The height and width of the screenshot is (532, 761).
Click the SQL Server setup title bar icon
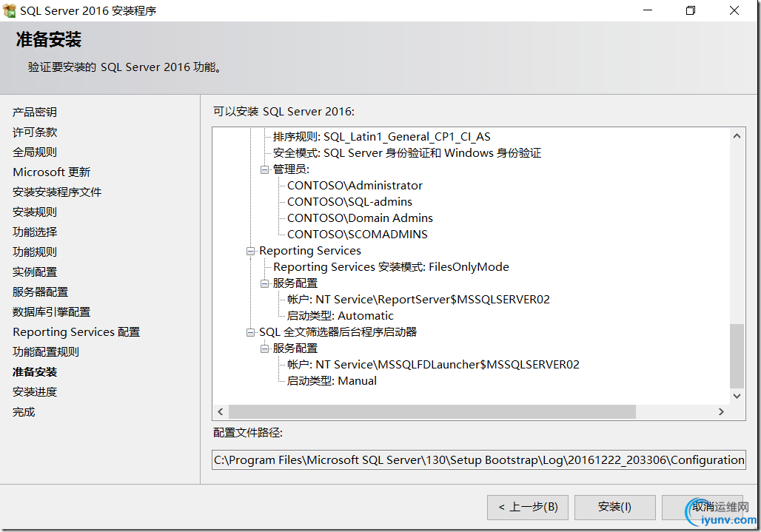click(x=9, y=10)
